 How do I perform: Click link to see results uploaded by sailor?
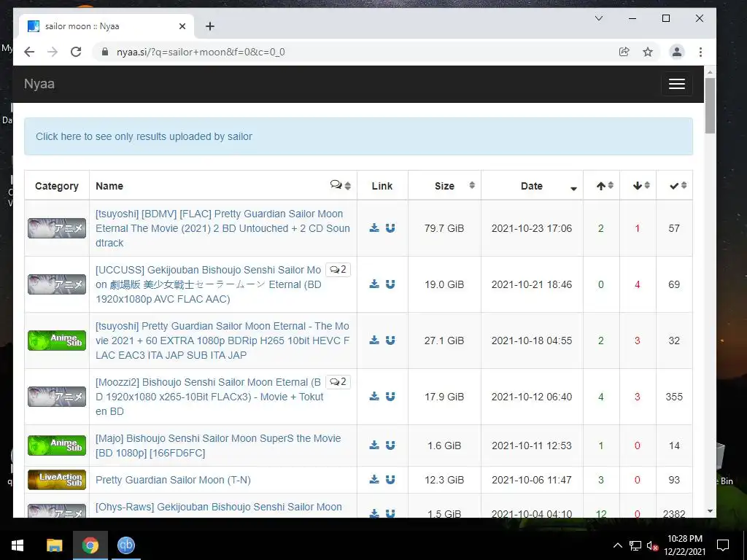144,136
